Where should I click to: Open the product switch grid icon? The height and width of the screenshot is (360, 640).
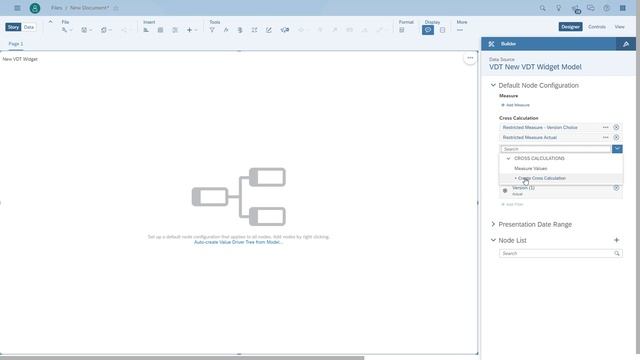(622, 8)
